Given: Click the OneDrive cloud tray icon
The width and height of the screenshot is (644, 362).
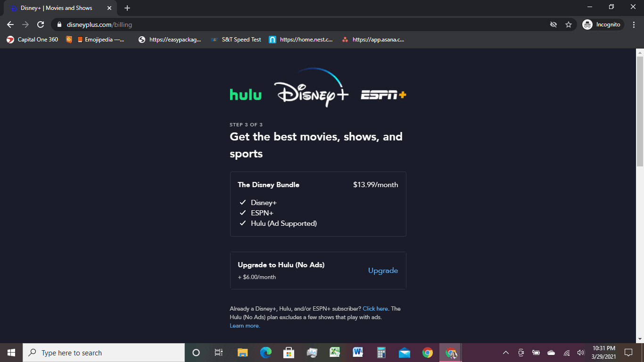Looking at the screenshot, I should (551, 353).
